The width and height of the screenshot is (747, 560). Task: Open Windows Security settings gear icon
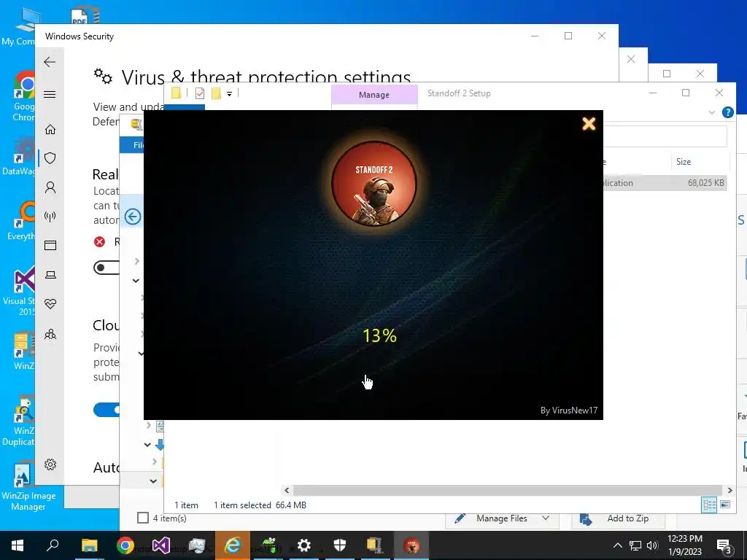[x=50, y=464]
